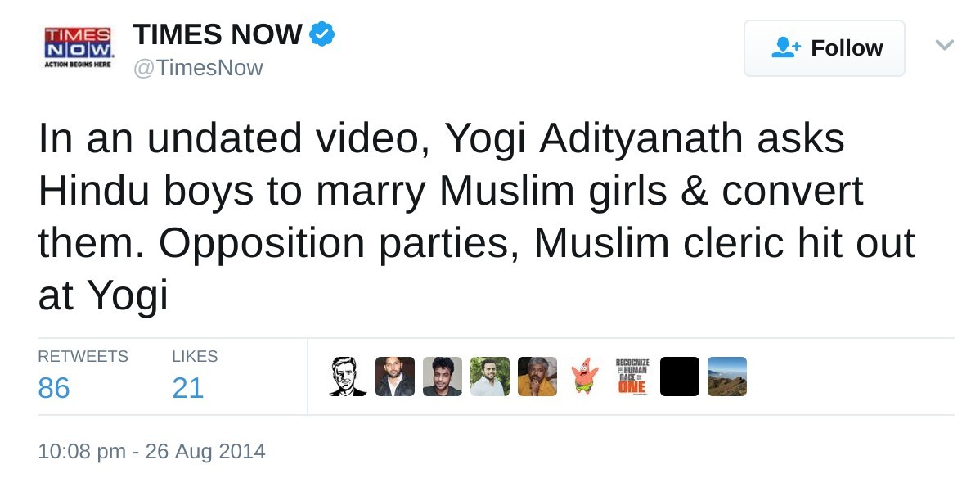Click avatar of man in white shirt outdoors
The image size is (980, 478).
490,377
